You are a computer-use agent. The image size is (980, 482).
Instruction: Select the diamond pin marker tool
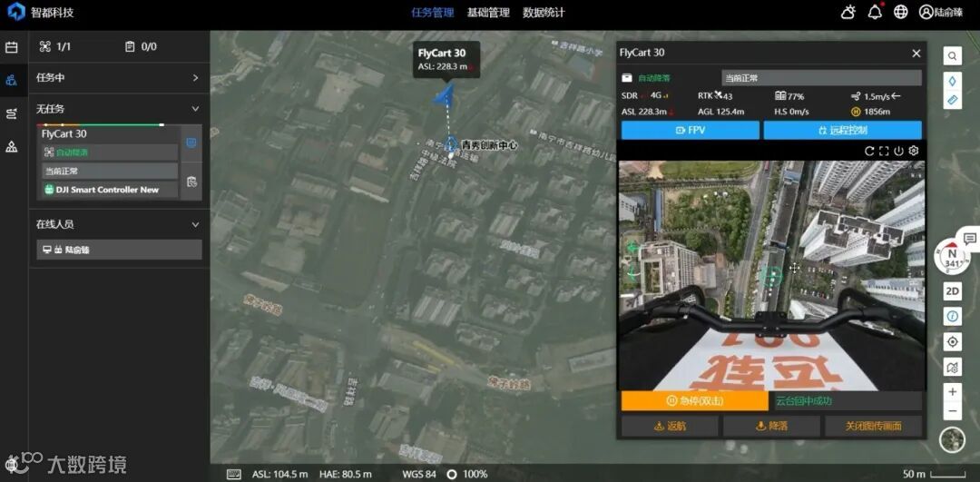952,81
